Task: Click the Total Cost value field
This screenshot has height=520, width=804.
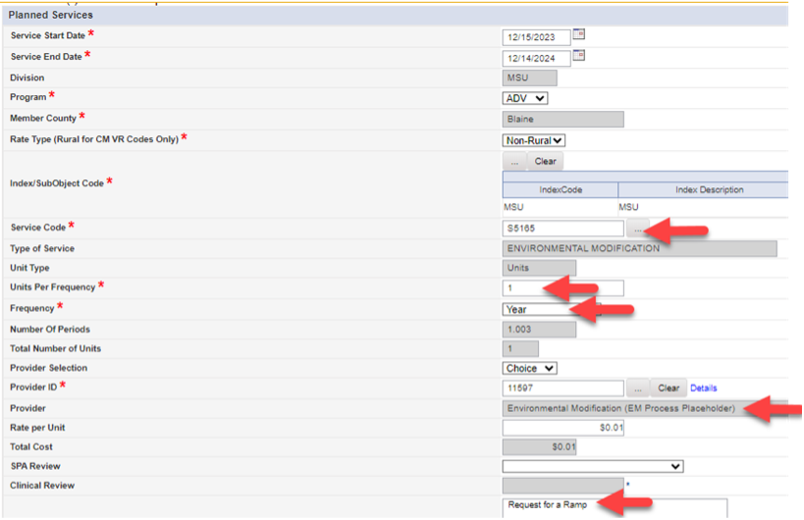Action: (x=539, y=447)
